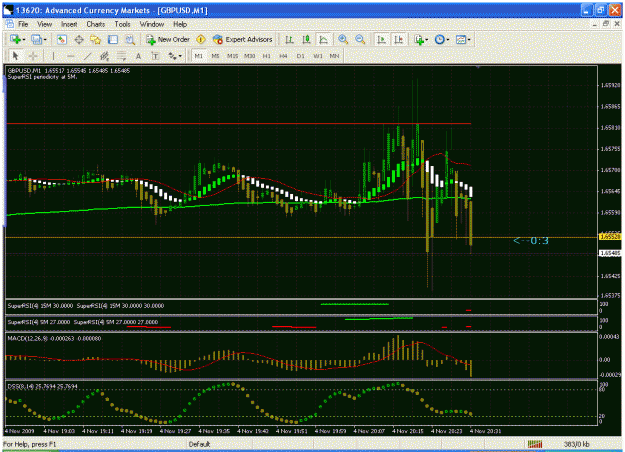Click chart window icon left of File menu
This screenshot has width=625, height=452.
point(10,24)
